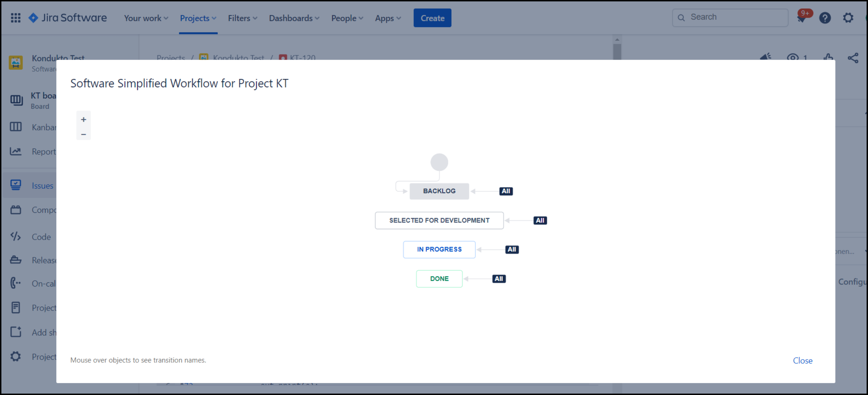Expand the Filters dropdown

point(243,18)
